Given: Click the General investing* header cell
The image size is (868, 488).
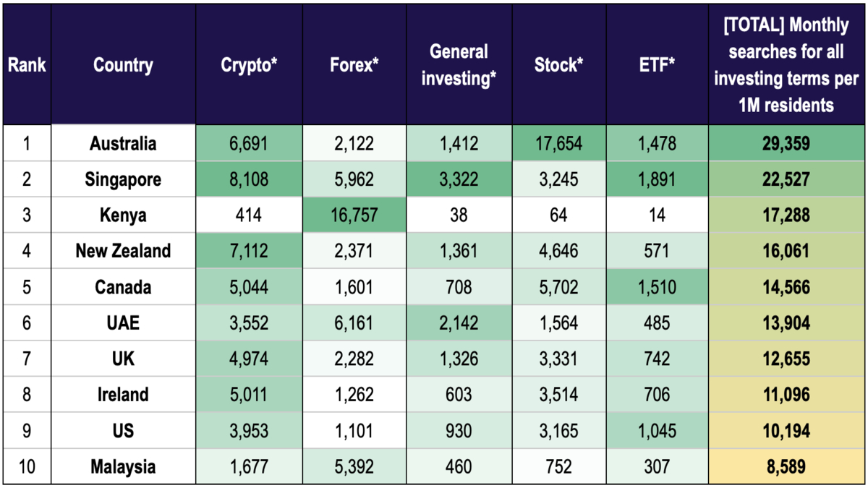Looking at the screenshot, I should 459,65.
